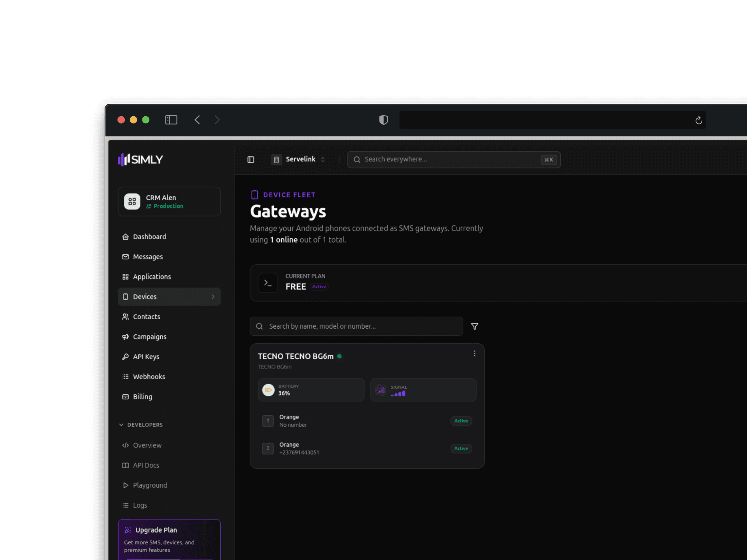Open API Docs from the sidebar

click(125, 465)
